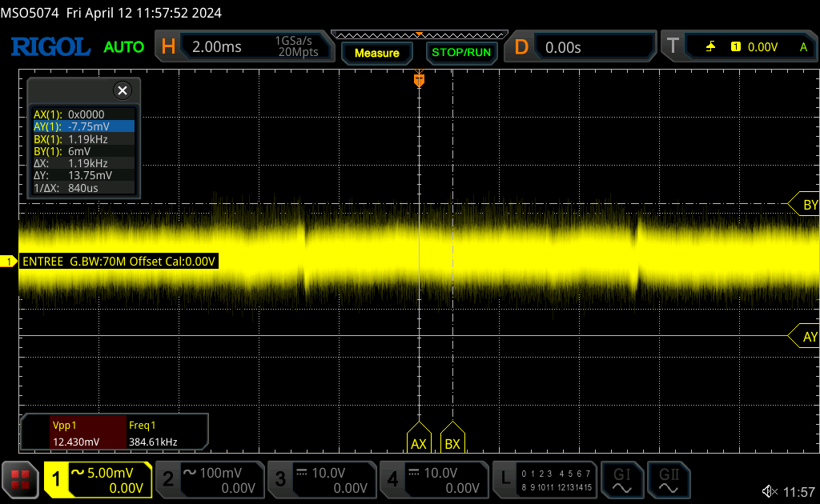
Task: Click the channel 1 ground level marker
Action: coord(8,261)
